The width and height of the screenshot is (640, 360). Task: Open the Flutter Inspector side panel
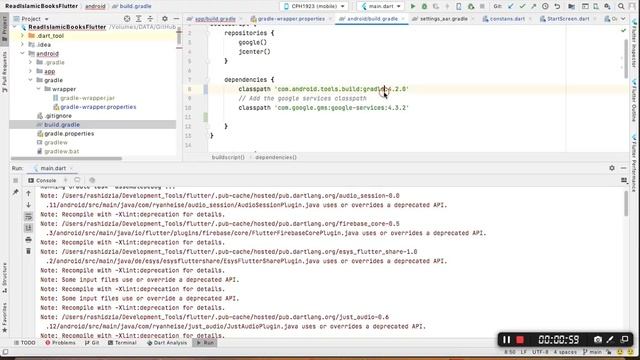click(634, 44)
